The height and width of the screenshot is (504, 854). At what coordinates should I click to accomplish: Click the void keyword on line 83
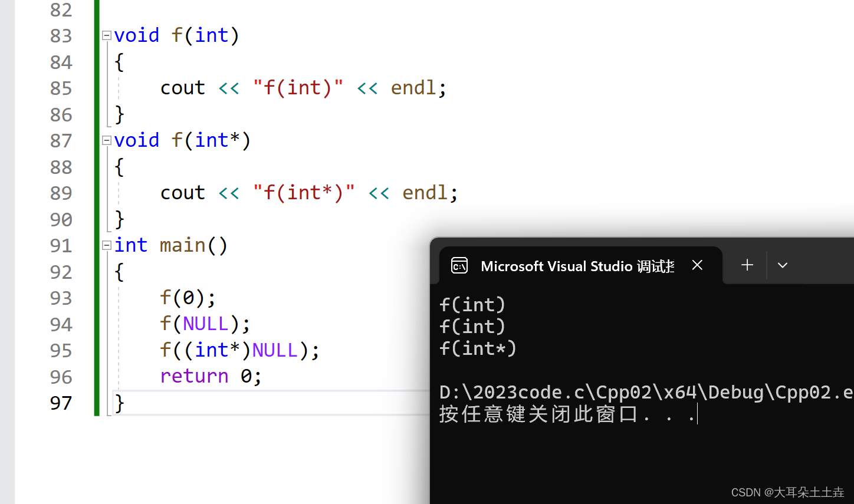pyautogui.click(x=137, y=35)
